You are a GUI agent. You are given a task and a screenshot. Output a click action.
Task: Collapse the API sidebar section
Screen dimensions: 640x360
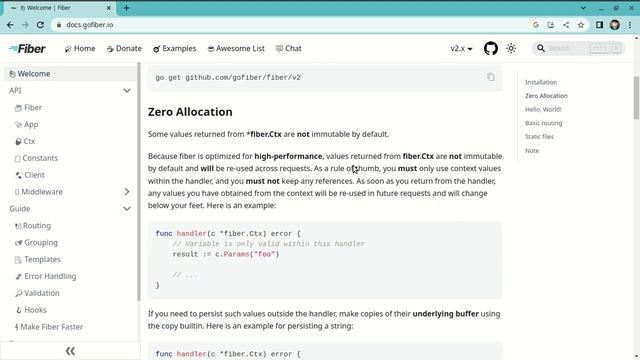[127, 91]
